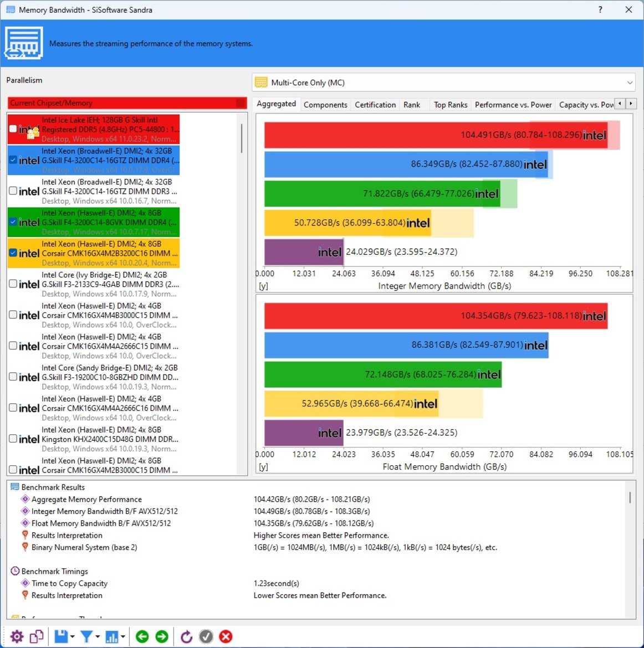Check the Ivy Bridge-E G.Skill F3-2133C9 checkbox
Image resolution: width=644 pixels, height=648 pixels.
click(x=13, y=284)
